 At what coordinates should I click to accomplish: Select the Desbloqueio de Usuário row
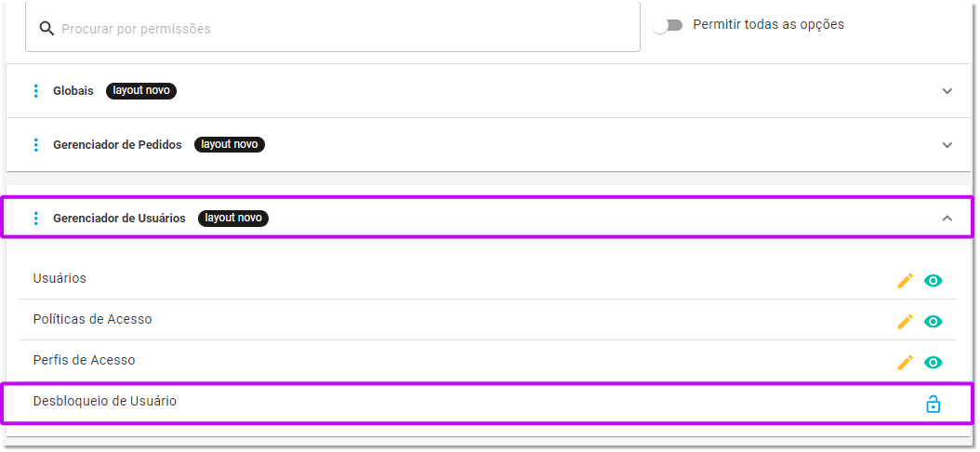(488, 404)
